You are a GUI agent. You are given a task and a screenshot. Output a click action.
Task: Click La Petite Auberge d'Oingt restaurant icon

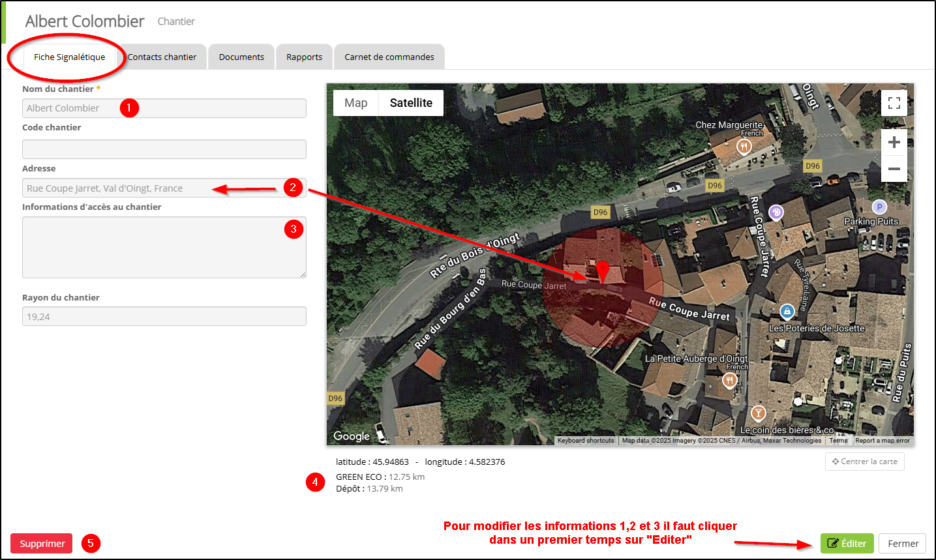(730, 380)
